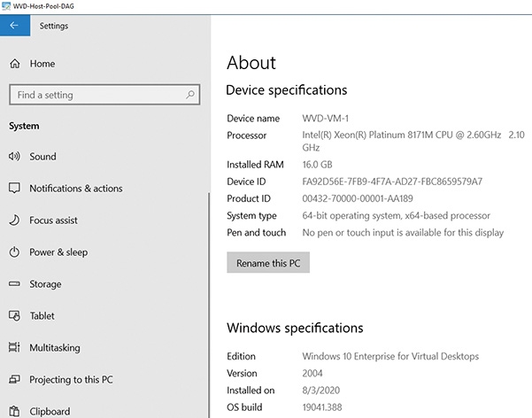The width and height of the screenshot is (532, 418).
Task: Open Tablet settings
Action: pyautogui.click(x=42, y=316)
